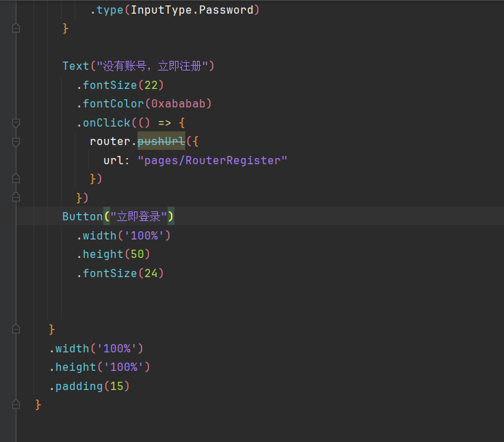Viewport: 504px width, 442px height.
Task: Click the fold end marker on the line above Button
Action: point(16,197)
